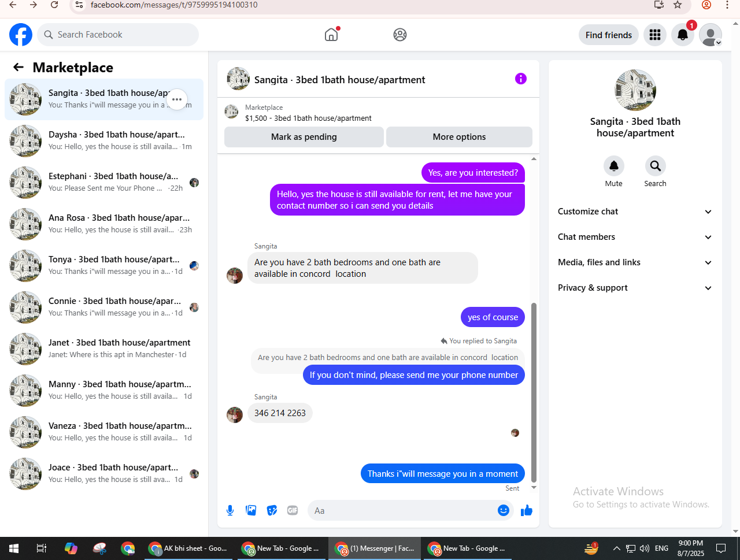Open Windows notification center
This screenshot has width=740, height=560.
point(721,548)
